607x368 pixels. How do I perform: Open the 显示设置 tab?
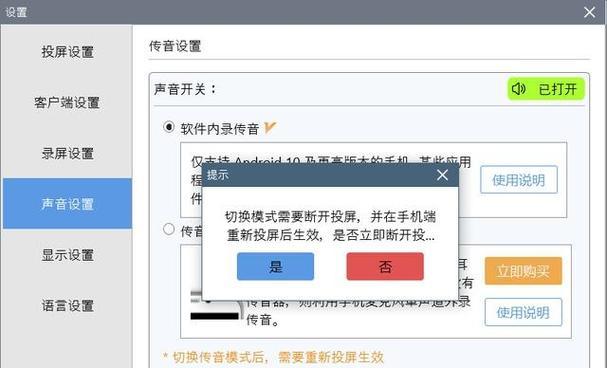(67, 255)
